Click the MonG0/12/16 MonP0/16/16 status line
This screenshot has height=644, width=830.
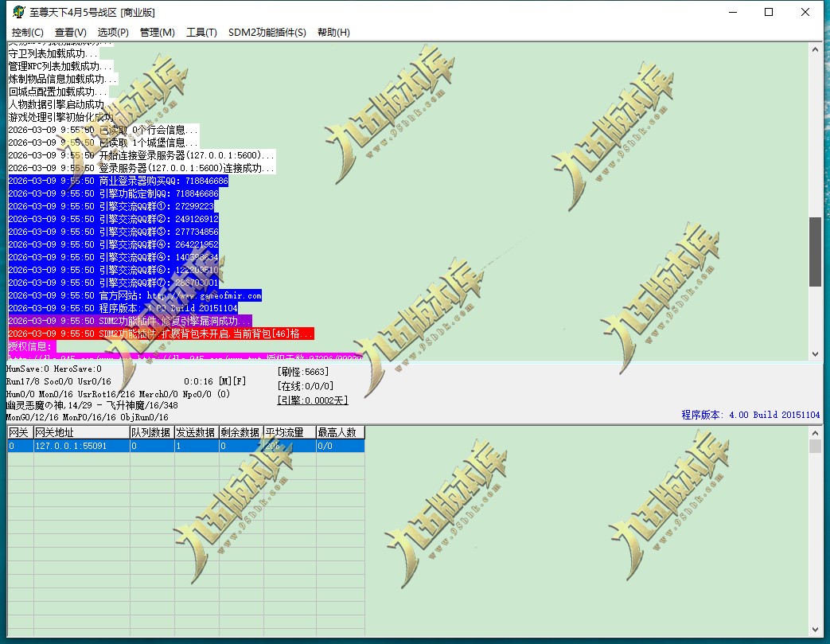[x=88, y=417]
